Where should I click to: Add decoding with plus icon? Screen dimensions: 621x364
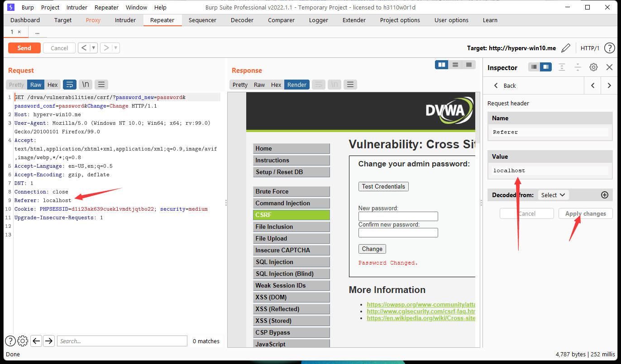click(x=604, y=195)
